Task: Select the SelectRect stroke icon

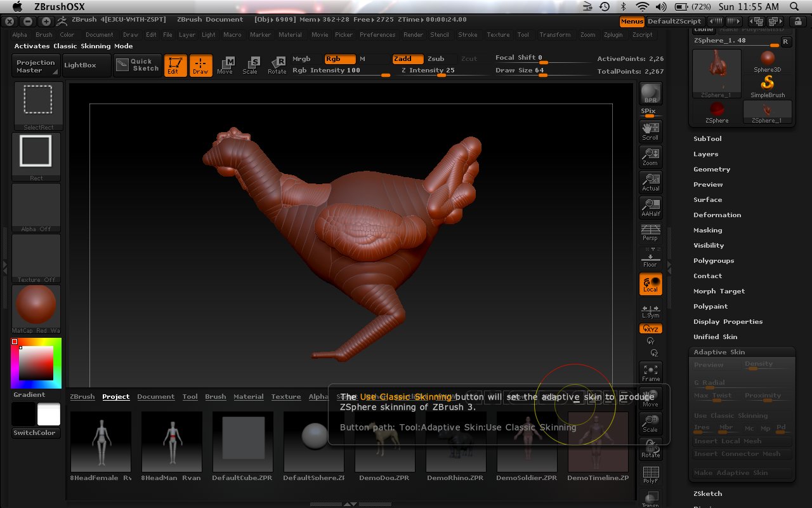Action: [37, 105]
